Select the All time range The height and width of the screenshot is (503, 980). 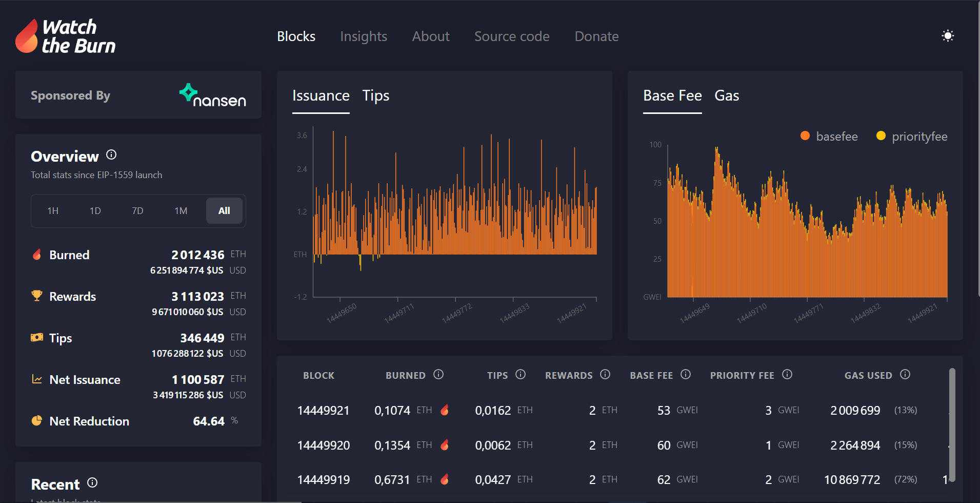[x=224, y=211]
